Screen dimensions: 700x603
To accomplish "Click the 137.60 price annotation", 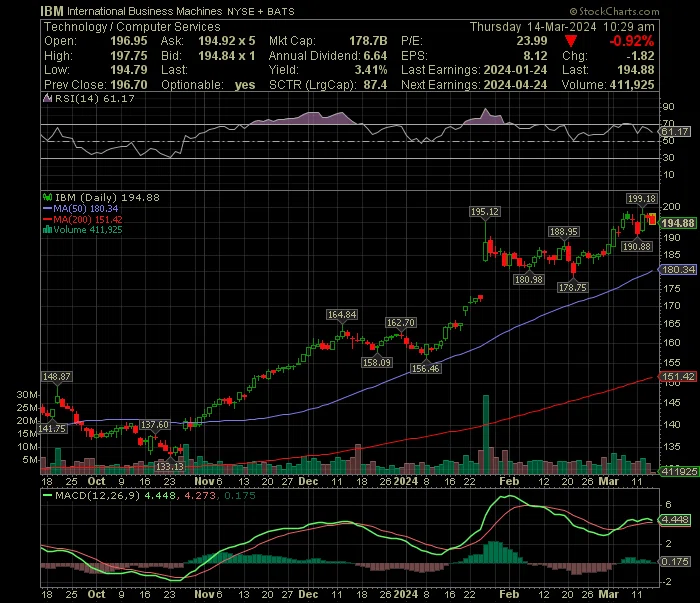I will click(155, 424).
